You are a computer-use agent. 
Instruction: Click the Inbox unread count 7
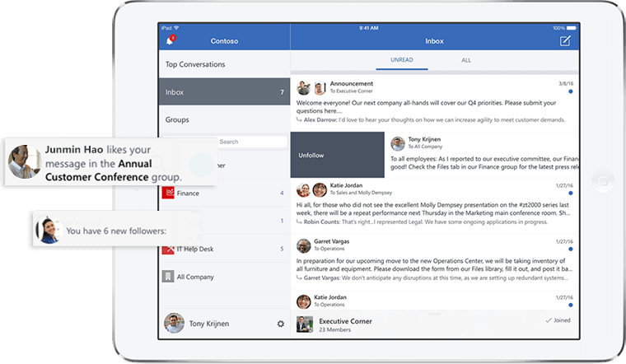[282, 92]
